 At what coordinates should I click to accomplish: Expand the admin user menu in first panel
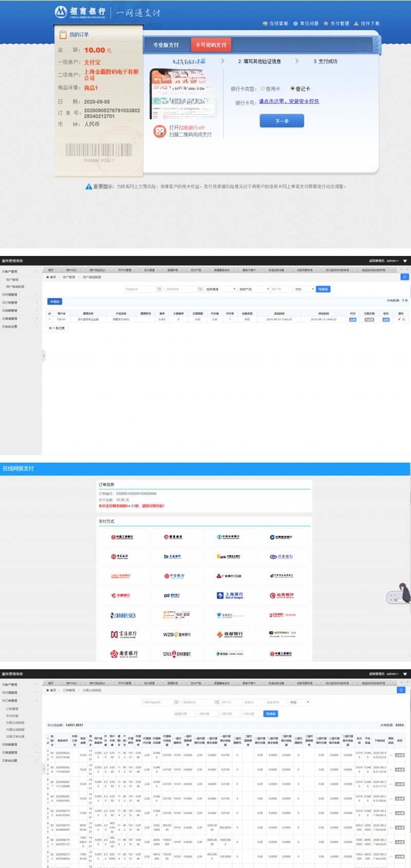pos(392,261)
